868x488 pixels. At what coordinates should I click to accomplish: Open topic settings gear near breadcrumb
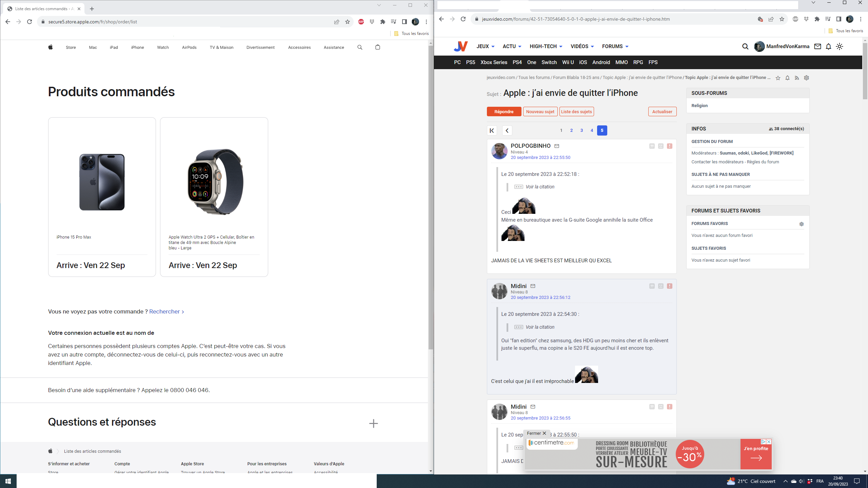[806, 78]
